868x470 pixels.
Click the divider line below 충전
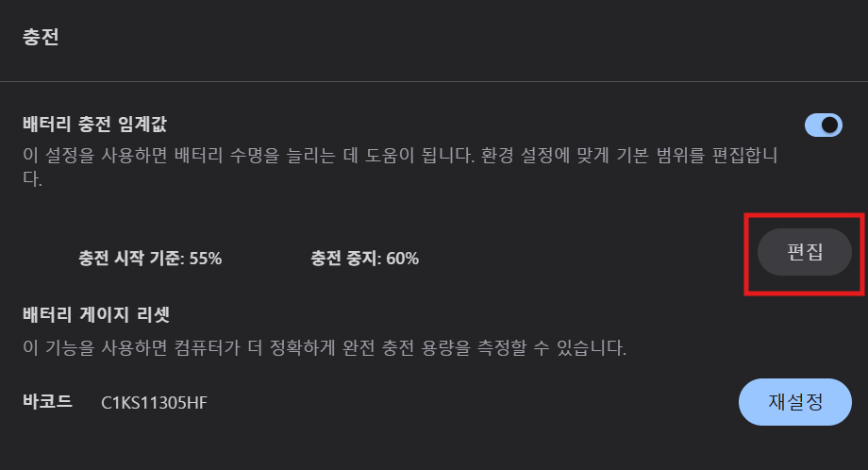pyautogui.click(x=434, y=82)
